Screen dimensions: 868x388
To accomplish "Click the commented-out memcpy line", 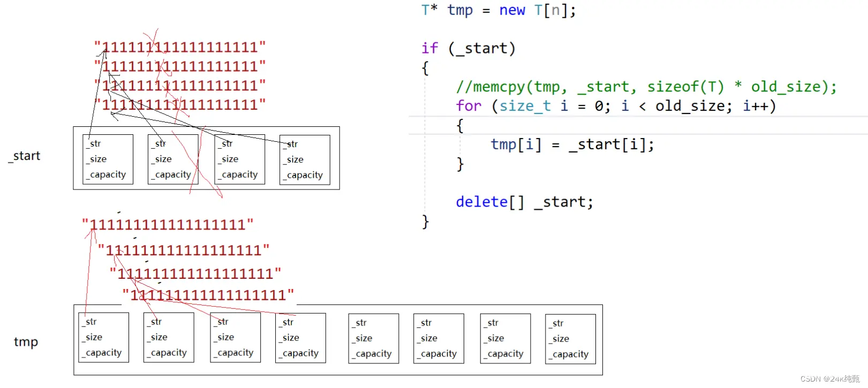I will click(646, 87).
